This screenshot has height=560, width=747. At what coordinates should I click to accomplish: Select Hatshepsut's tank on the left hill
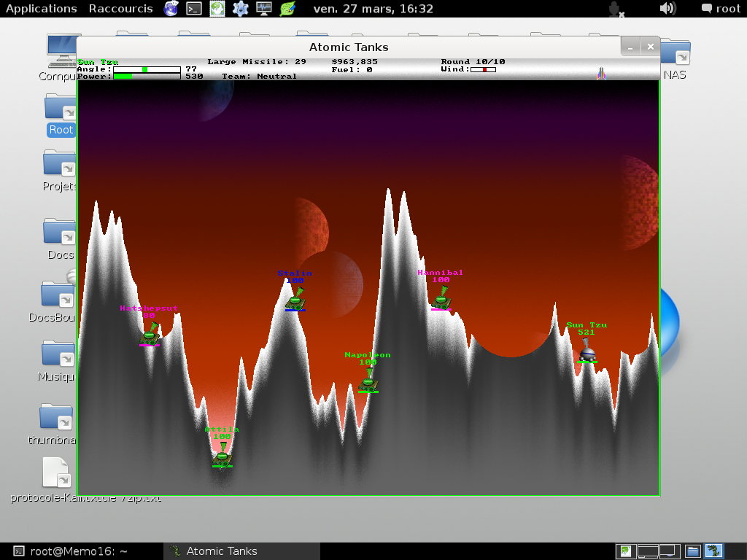(150, 333)
